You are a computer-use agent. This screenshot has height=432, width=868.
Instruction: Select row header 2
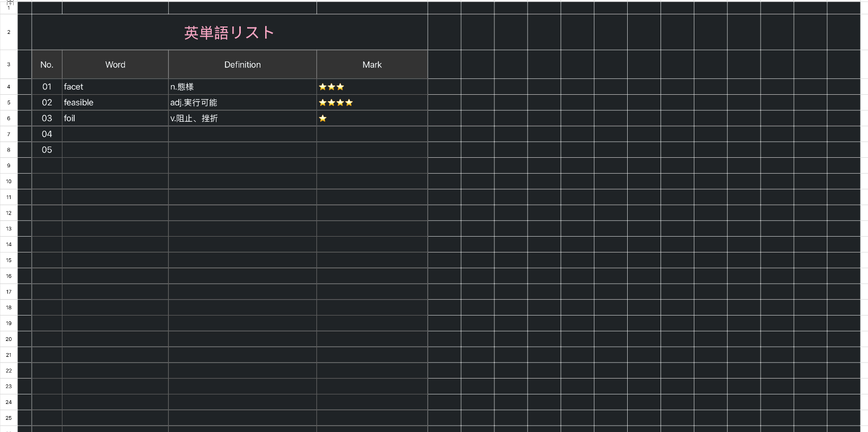click(8, 32)
